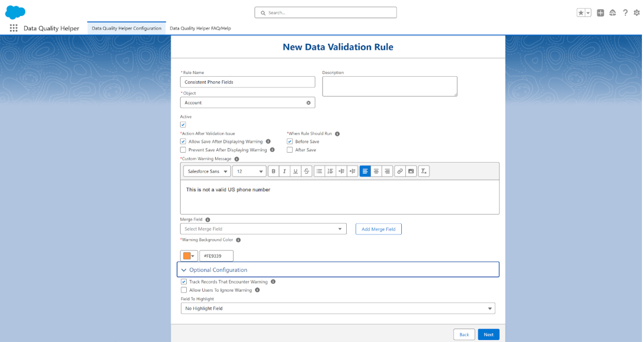Insert an image into warning message
The image size is (644, 342).
click(x=411, y=171)
